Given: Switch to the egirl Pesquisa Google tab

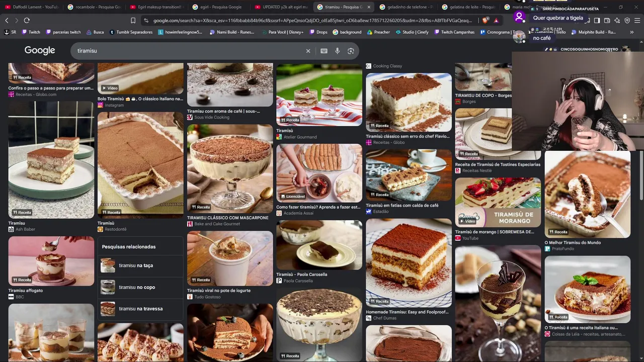Looking at the screenshot, I should click(218, 7).
